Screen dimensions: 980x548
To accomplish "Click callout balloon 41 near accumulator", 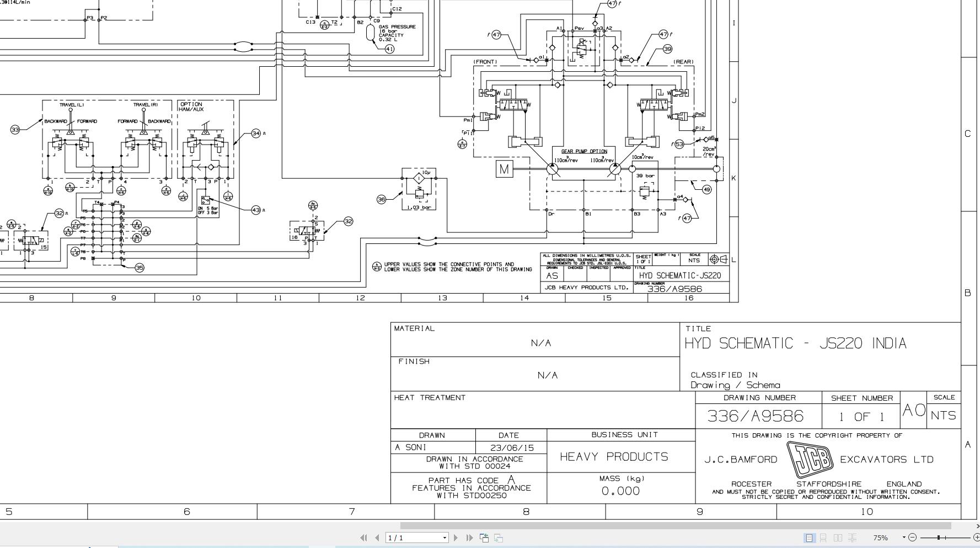I will 389,49.
